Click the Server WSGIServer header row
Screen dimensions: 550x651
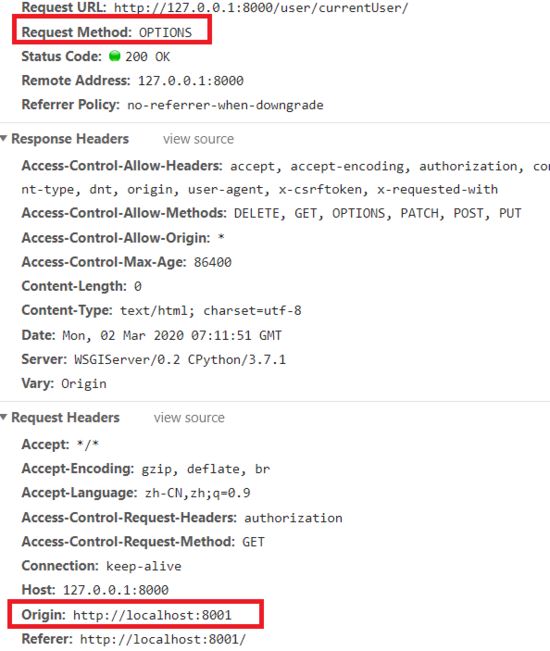click(x=154, y=359)
